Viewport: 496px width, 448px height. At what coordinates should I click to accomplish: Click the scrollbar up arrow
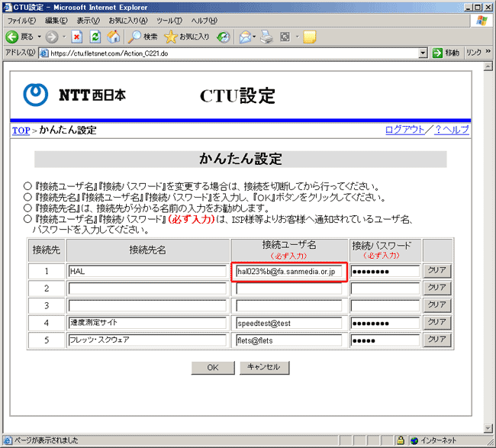click(488, 66)
